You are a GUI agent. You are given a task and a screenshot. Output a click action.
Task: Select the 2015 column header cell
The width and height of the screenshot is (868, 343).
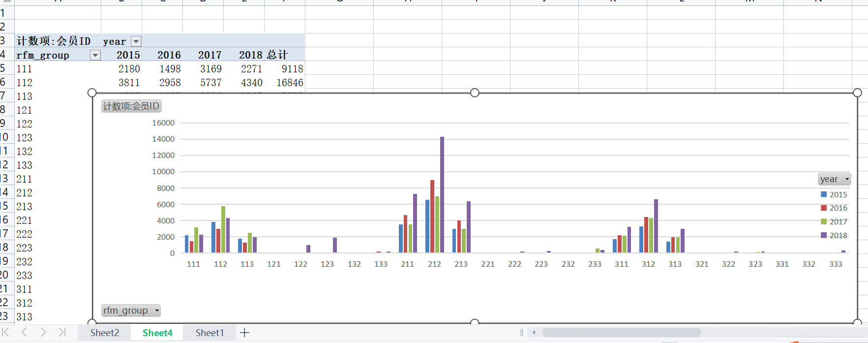(121, 55)
